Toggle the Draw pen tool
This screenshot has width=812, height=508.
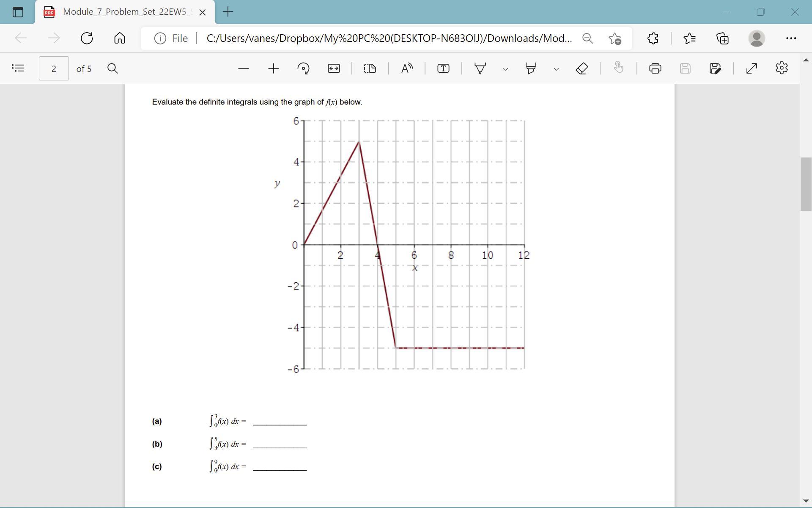tap(480, 68)
